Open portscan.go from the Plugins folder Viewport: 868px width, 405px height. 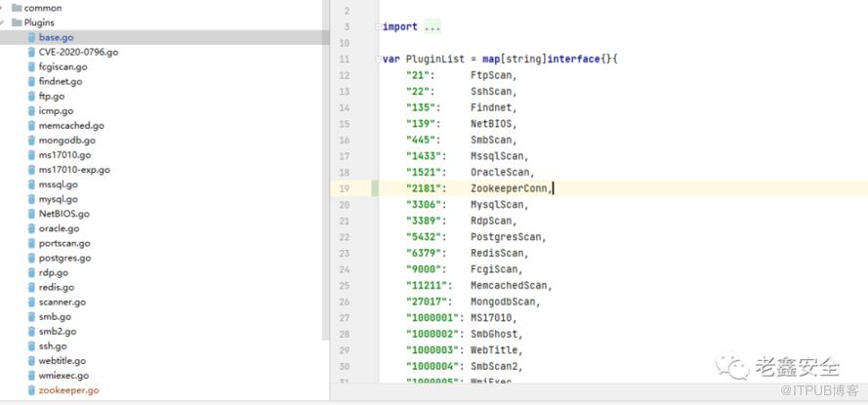pyautogui.click(x=64, y=243)
